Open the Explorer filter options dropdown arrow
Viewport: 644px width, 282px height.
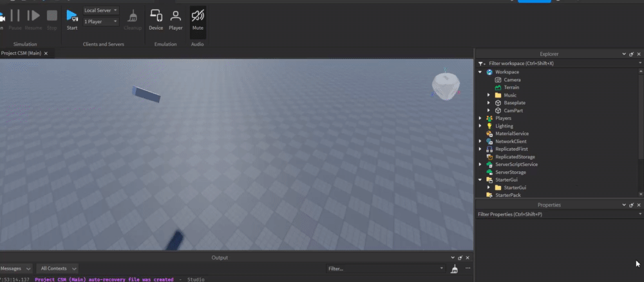640,63
